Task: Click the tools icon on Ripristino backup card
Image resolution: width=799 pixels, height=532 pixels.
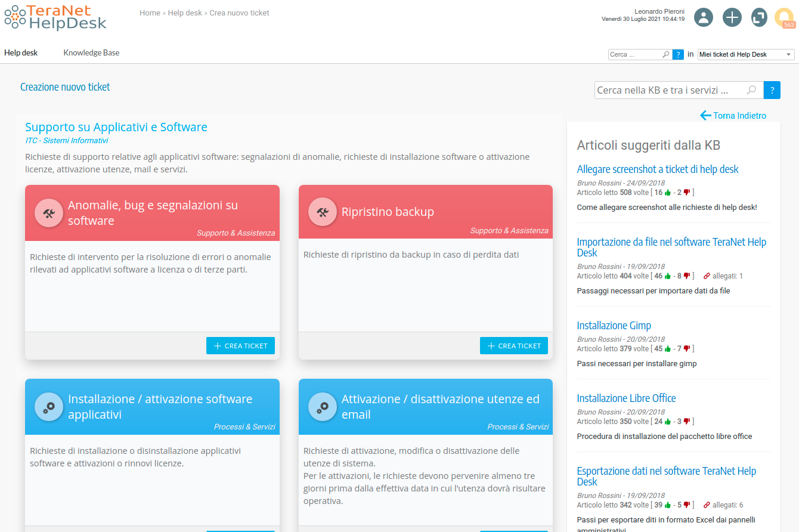Action: click(323, 212)
